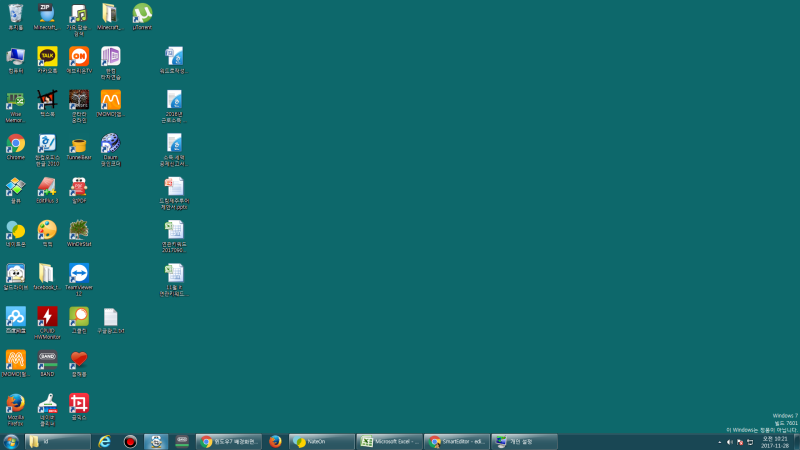Click the Firefox icon in taskbar
This screenshot has width=800, height=450.
click(x=275, y=442)
